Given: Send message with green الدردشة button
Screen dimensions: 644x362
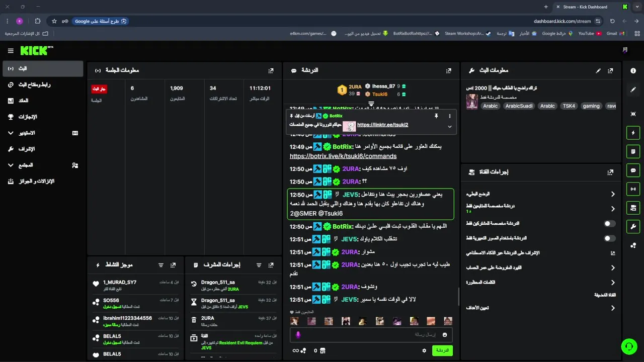Looking at the screenshot, I should click(442, 350).
